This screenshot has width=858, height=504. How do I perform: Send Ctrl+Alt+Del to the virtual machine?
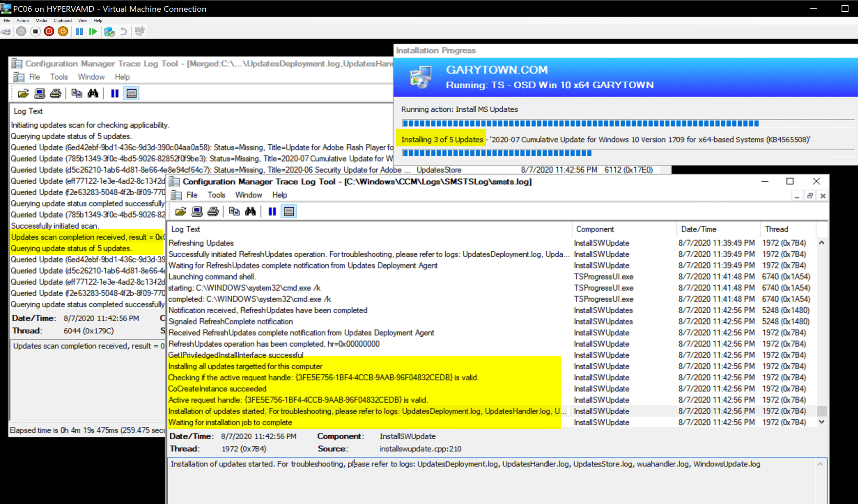[x=6, y=32]
